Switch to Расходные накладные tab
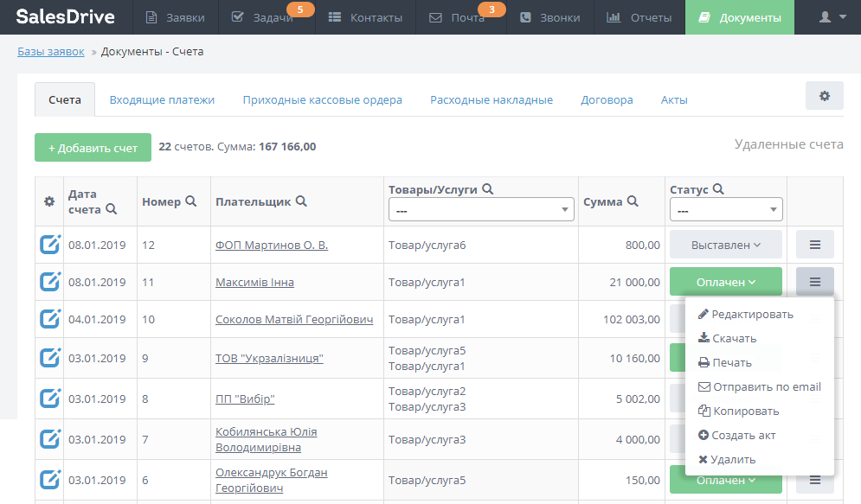861x504 pixels. click(x=492, y=99)
